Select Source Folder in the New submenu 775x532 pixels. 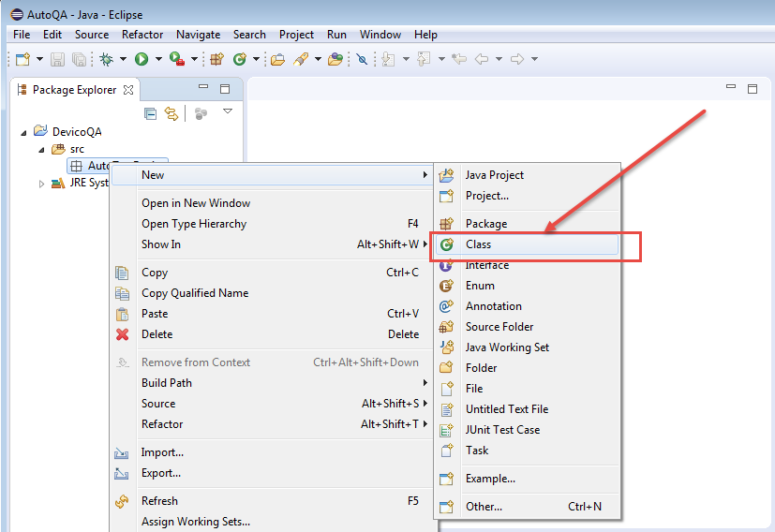527,327
